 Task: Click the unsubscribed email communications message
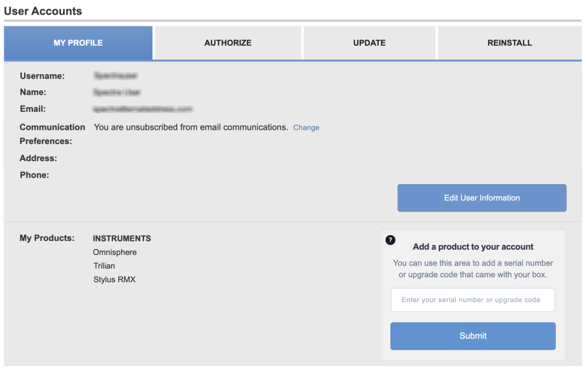(x=191, y=127)
